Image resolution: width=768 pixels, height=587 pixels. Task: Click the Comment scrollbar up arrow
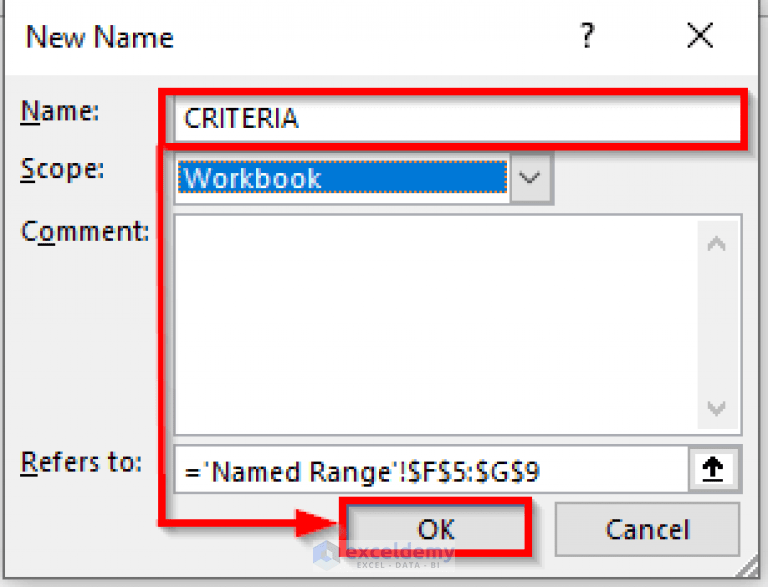(x=717, y=244)
